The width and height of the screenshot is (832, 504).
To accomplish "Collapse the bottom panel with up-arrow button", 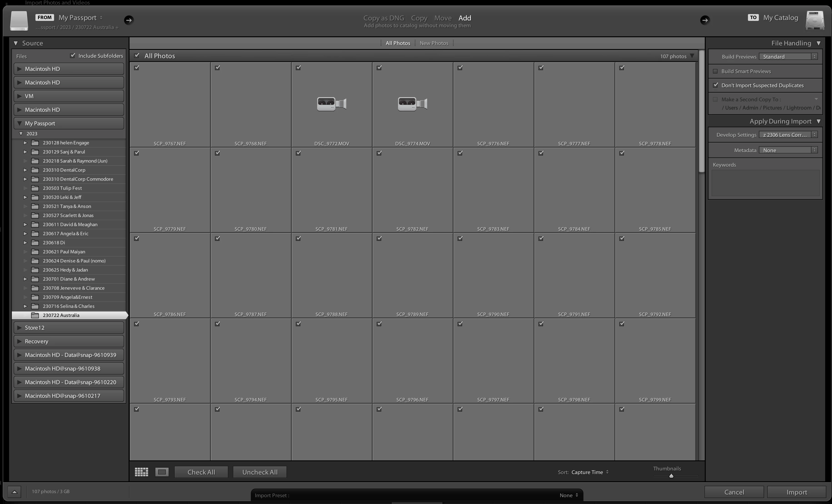I will pos(14,492).
